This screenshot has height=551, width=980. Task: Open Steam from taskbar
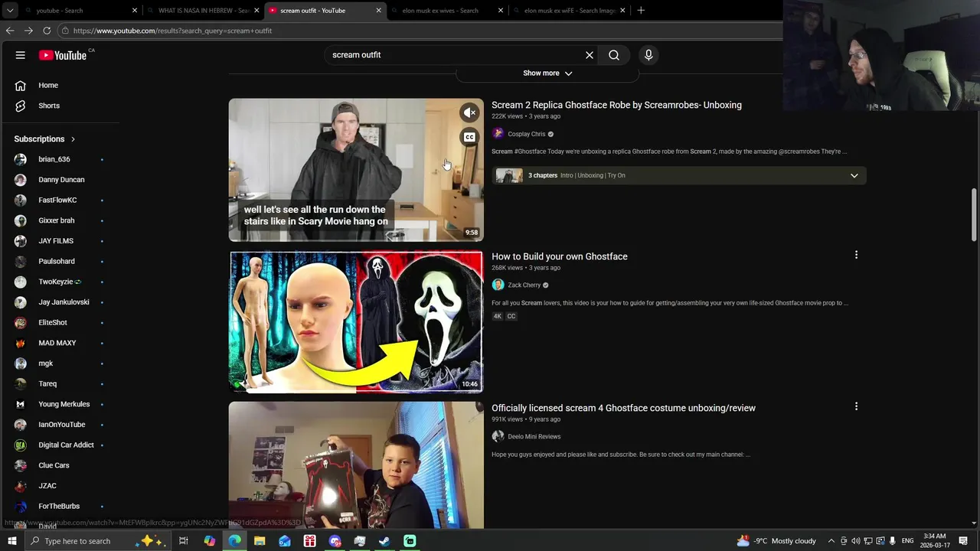[x=384, y=541]
